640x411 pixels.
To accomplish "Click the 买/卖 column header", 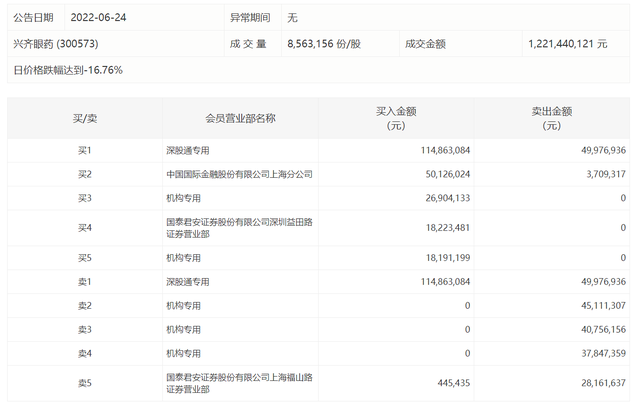I will tap(85, 118).
